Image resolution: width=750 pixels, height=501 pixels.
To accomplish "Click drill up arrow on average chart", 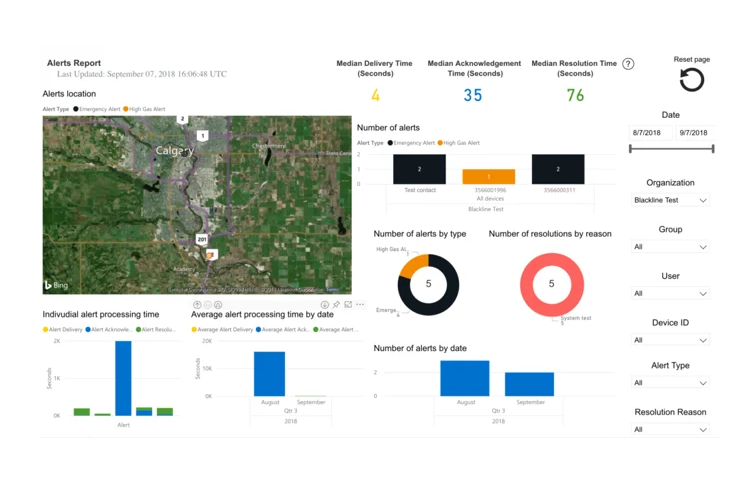I will click(197, 305).
